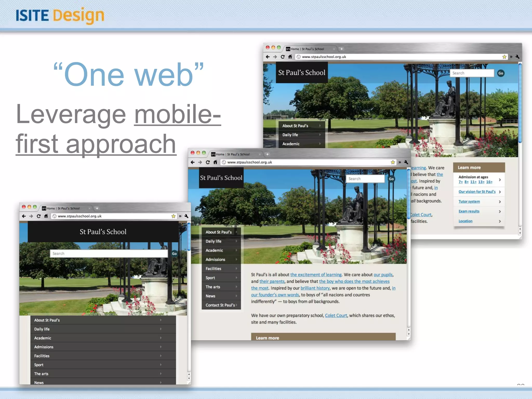The height and width of the screenshot is (399, 532).
Task: Click 11+ admission age link
Action: tap(473, 182)
